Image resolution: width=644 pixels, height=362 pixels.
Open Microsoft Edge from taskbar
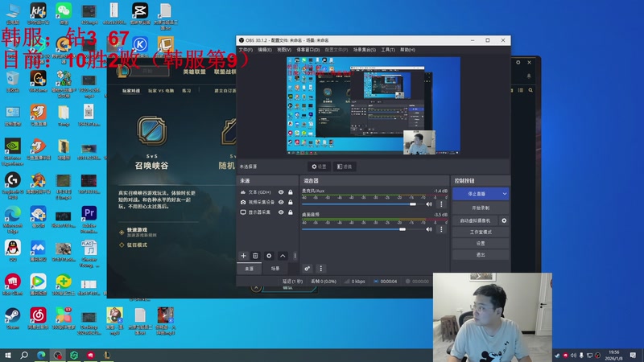pos(41,355)
